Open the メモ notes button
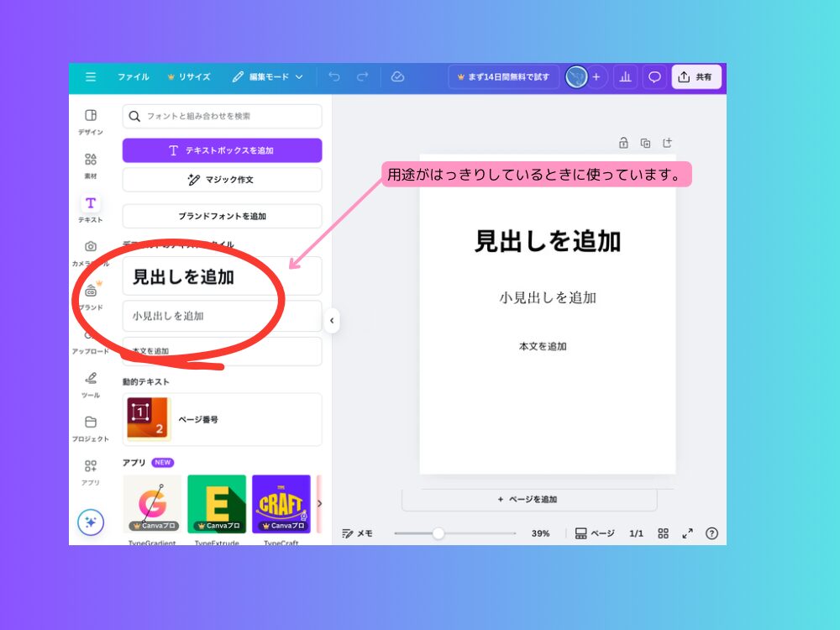Screen dimensions: 840x630 click(x=357, y=533)
